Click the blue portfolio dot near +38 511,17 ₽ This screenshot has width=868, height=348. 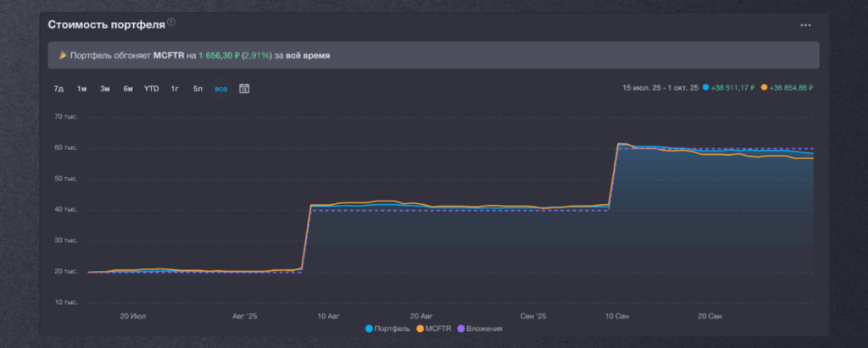[x=705, y=87]
